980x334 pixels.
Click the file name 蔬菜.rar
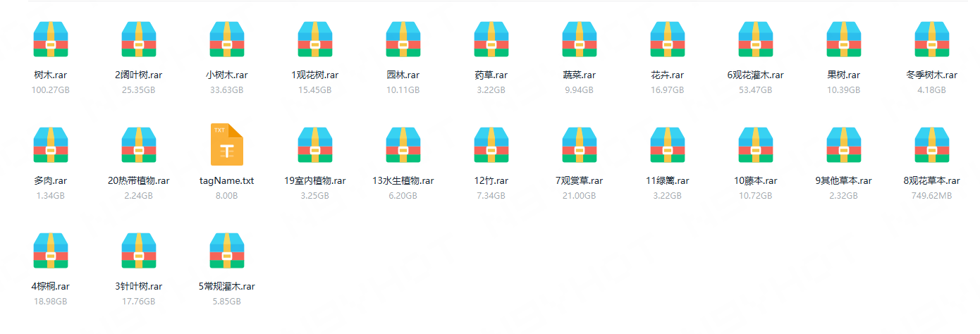[x=580, y=75]
